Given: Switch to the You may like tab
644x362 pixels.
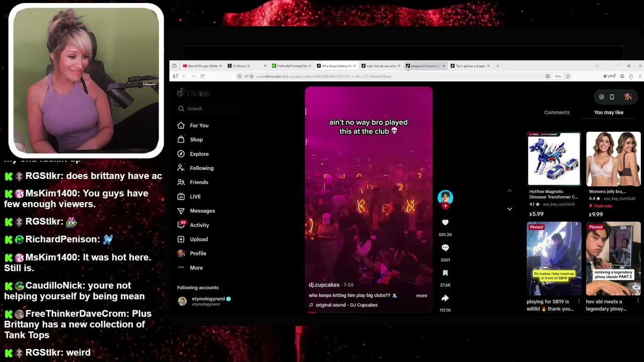Looking at the screenshot, I should (608, 112).
